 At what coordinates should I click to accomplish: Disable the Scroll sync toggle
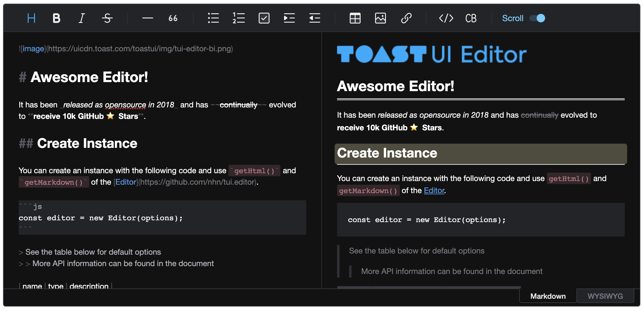tap(537, 18)
